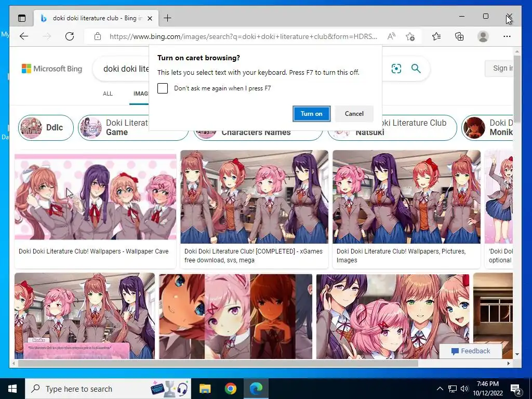Go to Microsoft Bing home logo

click(x=52, y=69)
